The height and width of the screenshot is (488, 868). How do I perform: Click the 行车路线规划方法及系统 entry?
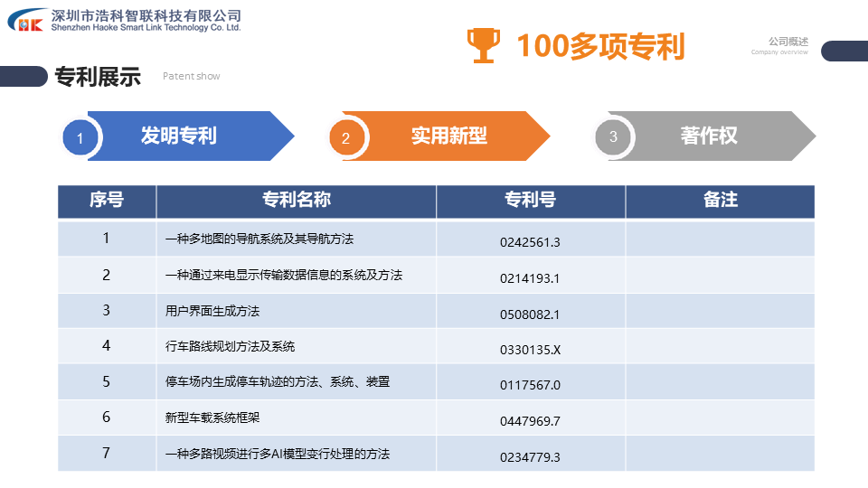click(x=230, y=346)
